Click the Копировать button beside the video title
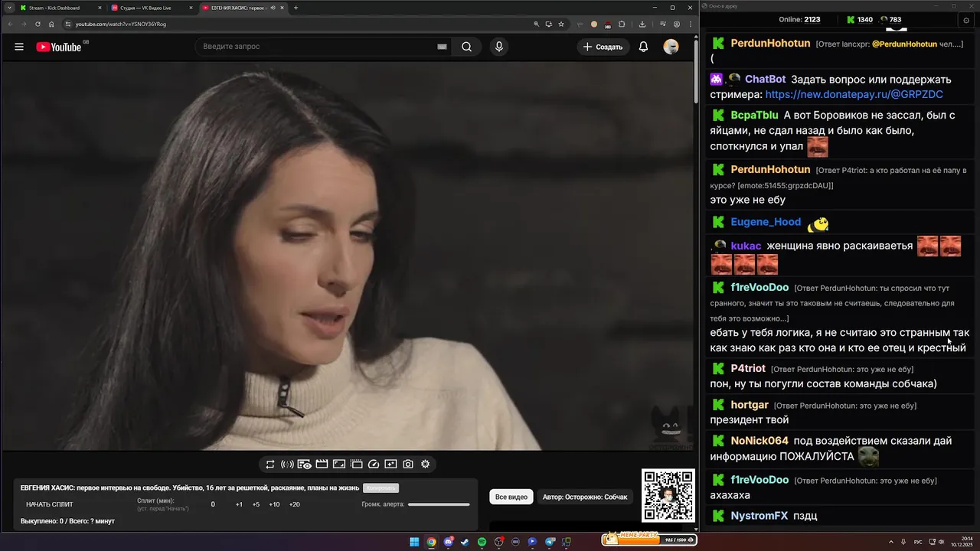 point(381,487)
